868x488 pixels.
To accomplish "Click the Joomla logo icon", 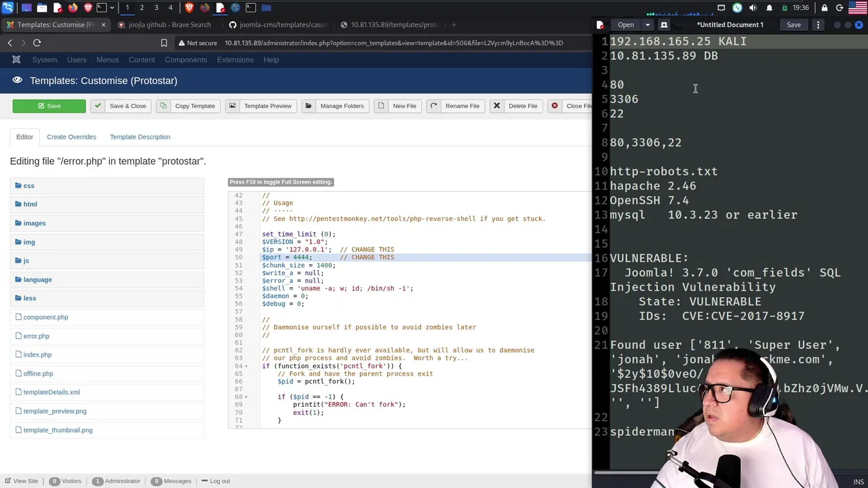I will [16, 60].
